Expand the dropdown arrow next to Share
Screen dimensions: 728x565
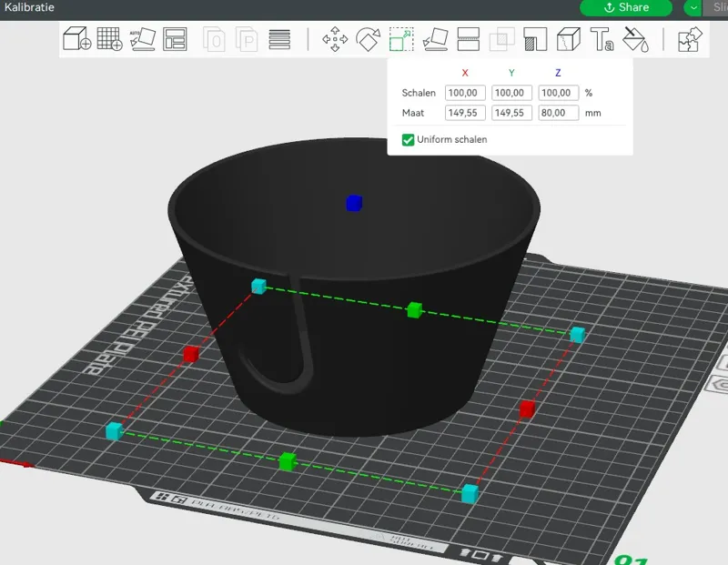[693, 7]
